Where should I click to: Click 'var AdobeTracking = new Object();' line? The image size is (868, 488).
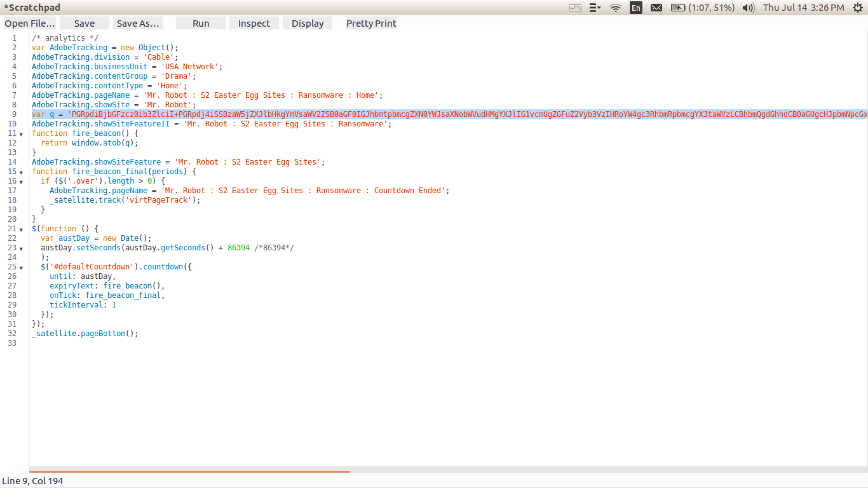click(105, 48)
